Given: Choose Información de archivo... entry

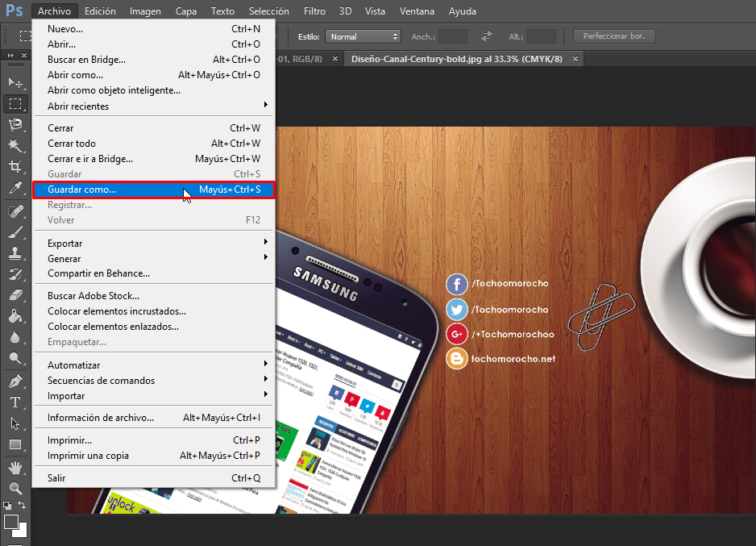Looking at the screenshot, I should (x=153, y=418).
